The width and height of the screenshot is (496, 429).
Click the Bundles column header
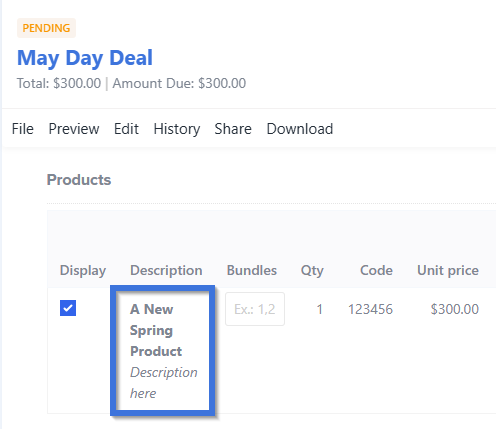[252, 270]
